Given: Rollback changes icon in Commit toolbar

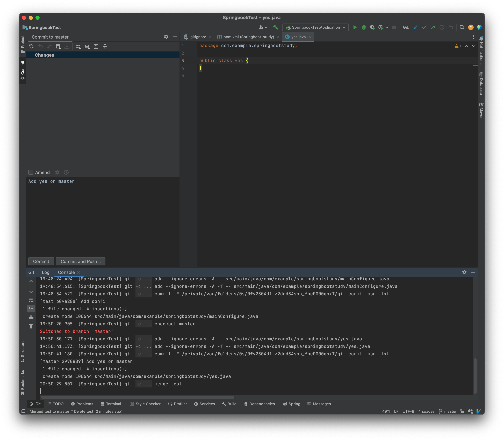Looking at the screenshot, I should 40,46.
